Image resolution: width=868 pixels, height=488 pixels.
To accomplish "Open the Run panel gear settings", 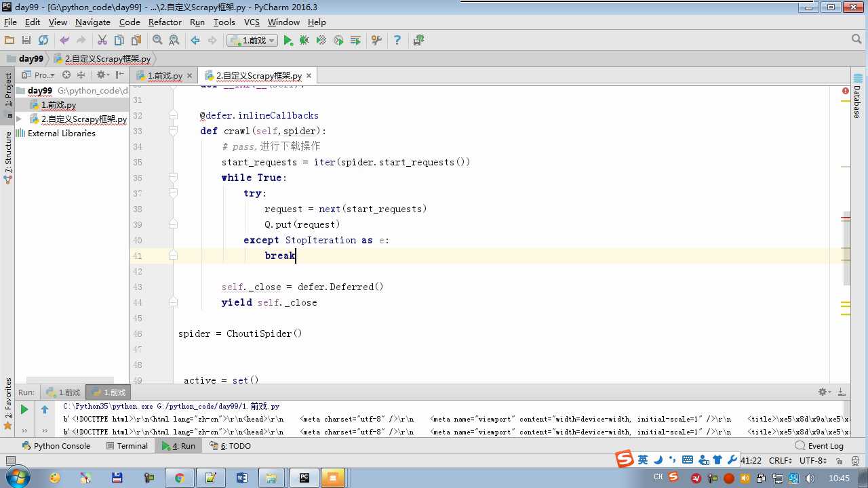I will coord(825,392).
